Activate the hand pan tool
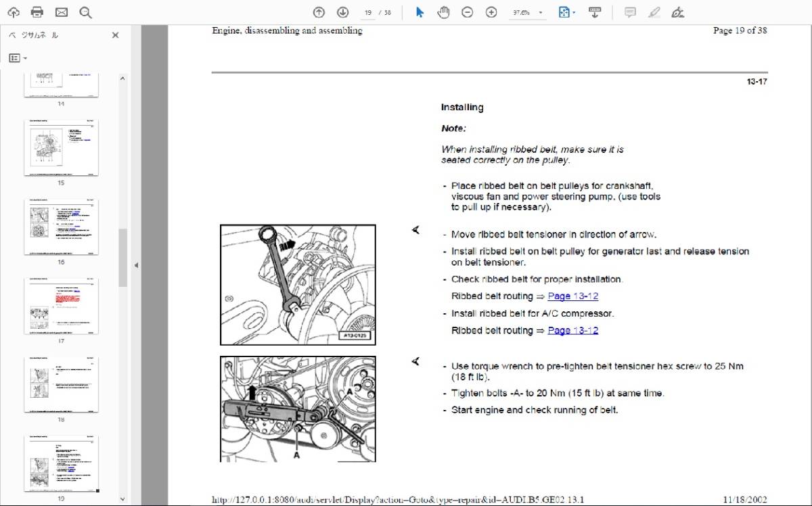The height and width of the screenshot is (506, 812). coord(443,12)
